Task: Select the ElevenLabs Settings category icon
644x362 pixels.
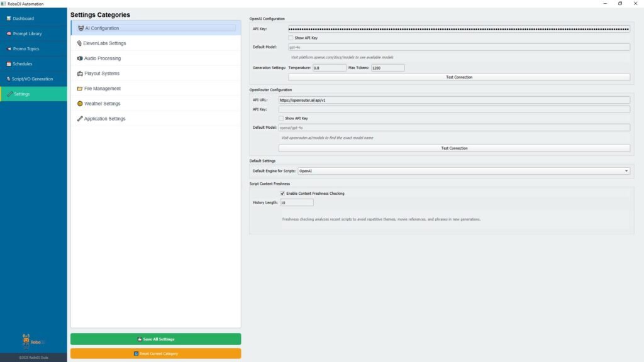Action: tap(79, 43)
